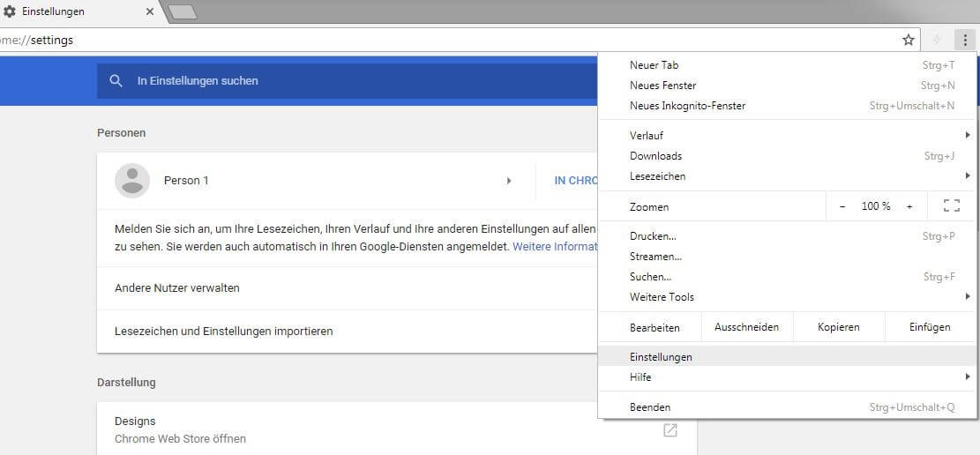980x455 pixels.
Task: Open the three-dot Chrome menu button
Action: pyautogui.click(x=965, y=40)
